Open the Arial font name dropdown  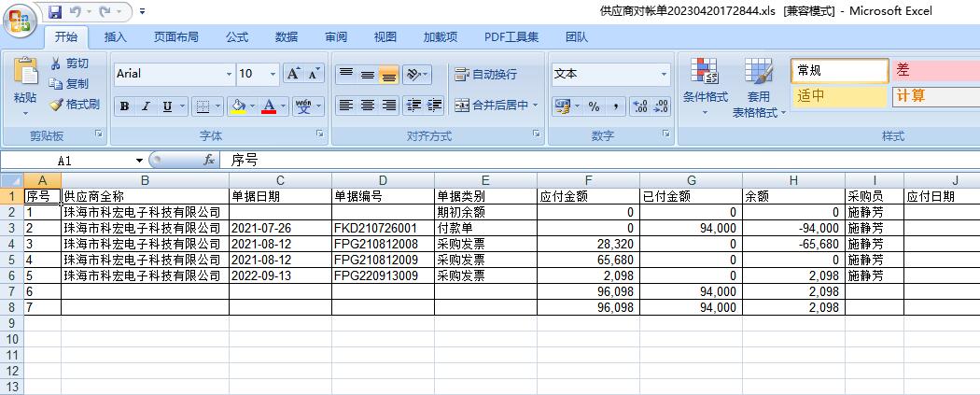tap(229, 74)
